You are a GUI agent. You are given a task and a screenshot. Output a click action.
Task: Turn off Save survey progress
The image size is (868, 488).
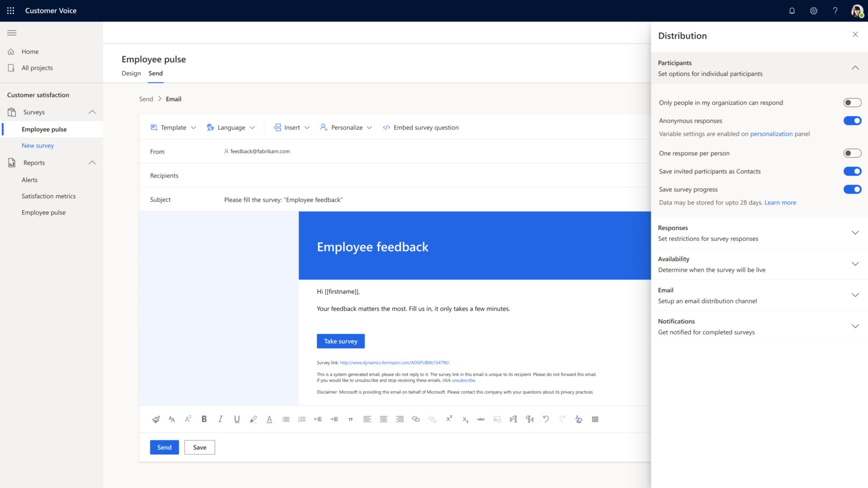(853, 189)
